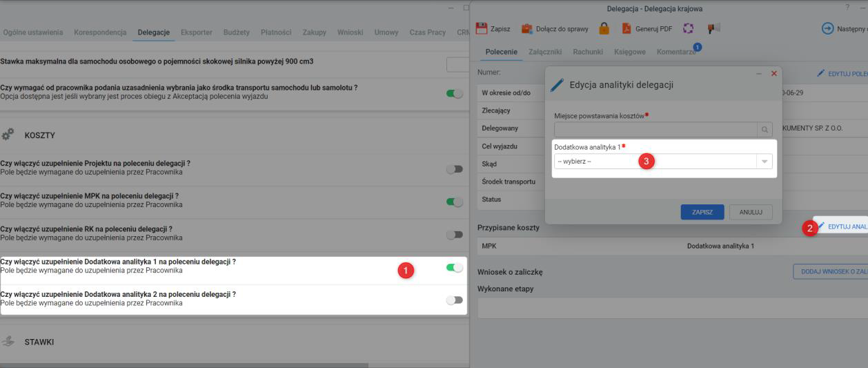
Task: Click the orange padlock icon
Action: (604, 28)
